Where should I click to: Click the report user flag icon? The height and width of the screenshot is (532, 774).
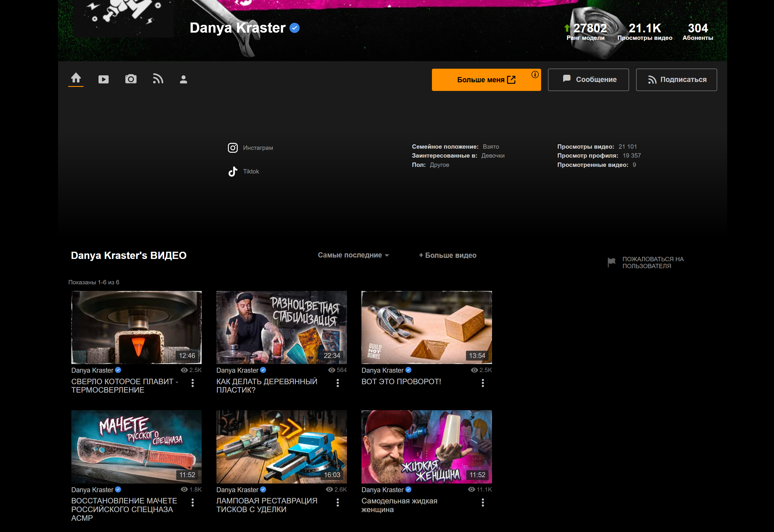pos(611,262)
